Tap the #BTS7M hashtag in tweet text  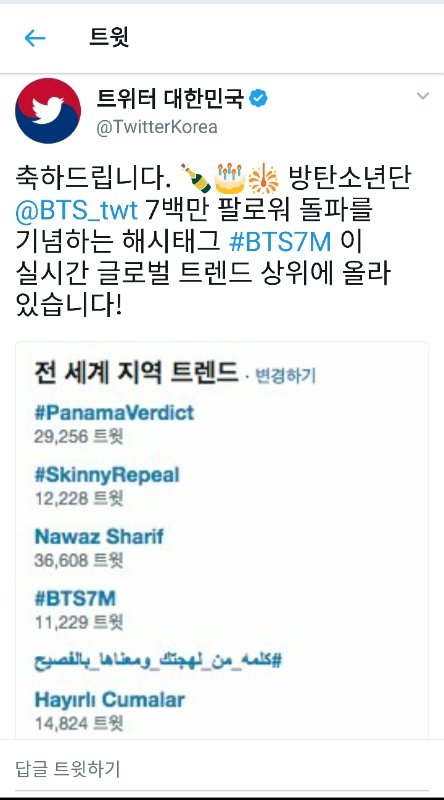tap(280, 241)
